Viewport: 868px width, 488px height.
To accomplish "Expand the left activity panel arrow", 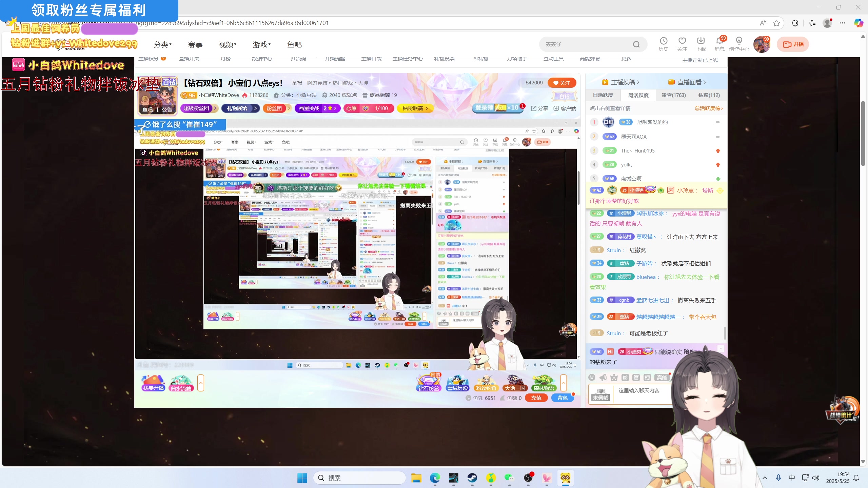I will pos(201,383).
